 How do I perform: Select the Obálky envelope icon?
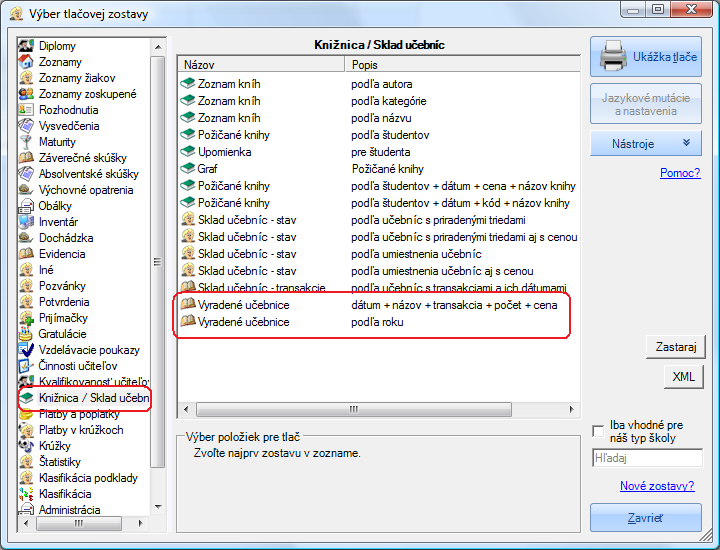coord(26,206)
